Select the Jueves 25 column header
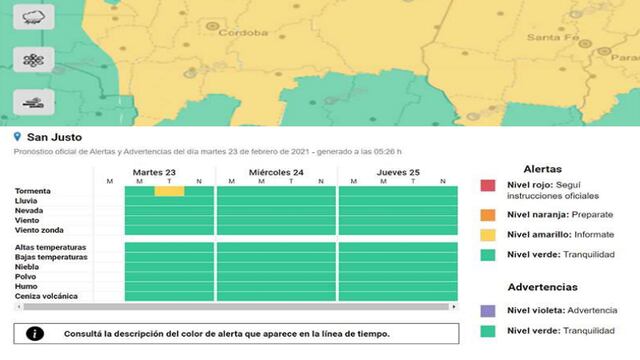 (398, 172)
